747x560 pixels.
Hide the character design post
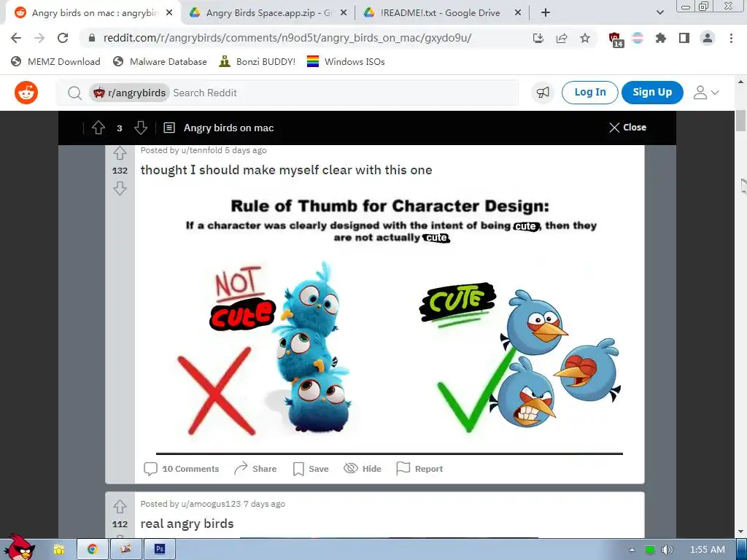click(363, 469)
